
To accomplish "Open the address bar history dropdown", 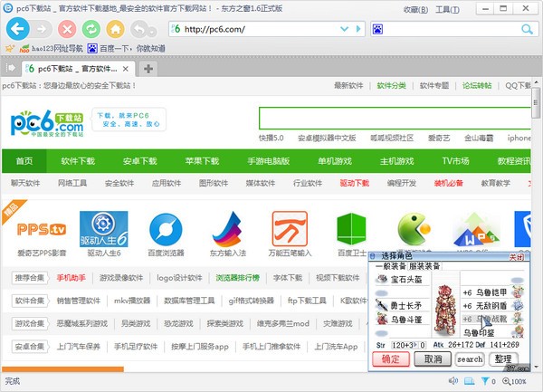I will tap(344, 29).
